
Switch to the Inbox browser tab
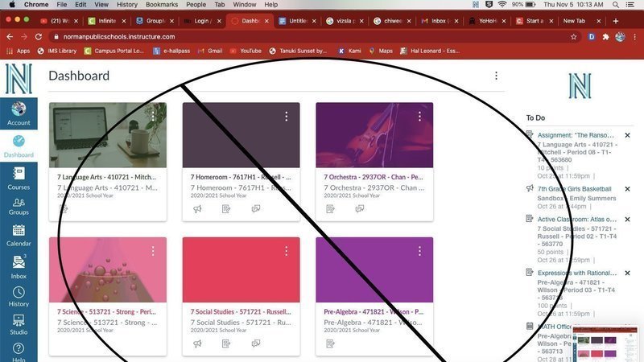point(440,21)
